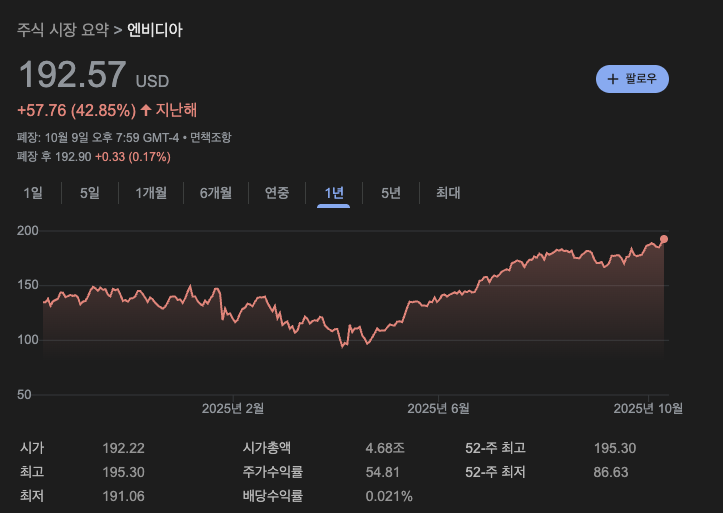The width and height of the screenshot is (723, 513).
Task: Click the 시가총액 market cap label
Action: 273,448
